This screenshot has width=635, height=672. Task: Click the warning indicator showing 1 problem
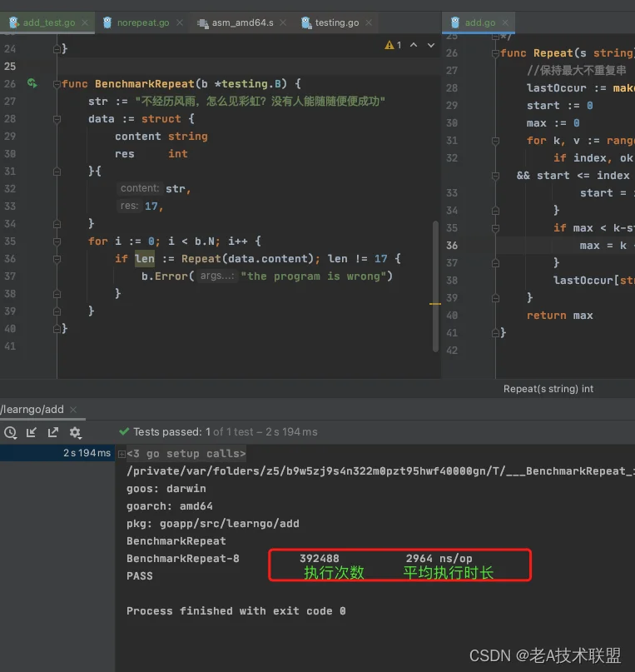coord(393,45)
